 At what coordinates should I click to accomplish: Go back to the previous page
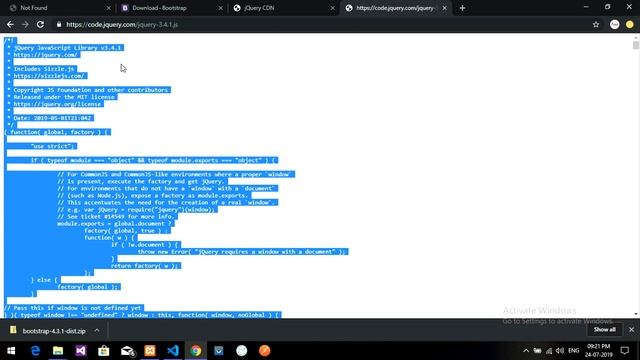tap(10, 24)
